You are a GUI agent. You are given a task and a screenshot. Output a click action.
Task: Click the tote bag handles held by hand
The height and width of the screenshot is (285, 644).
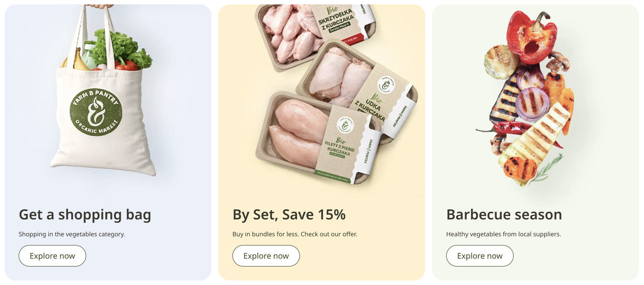94,35
